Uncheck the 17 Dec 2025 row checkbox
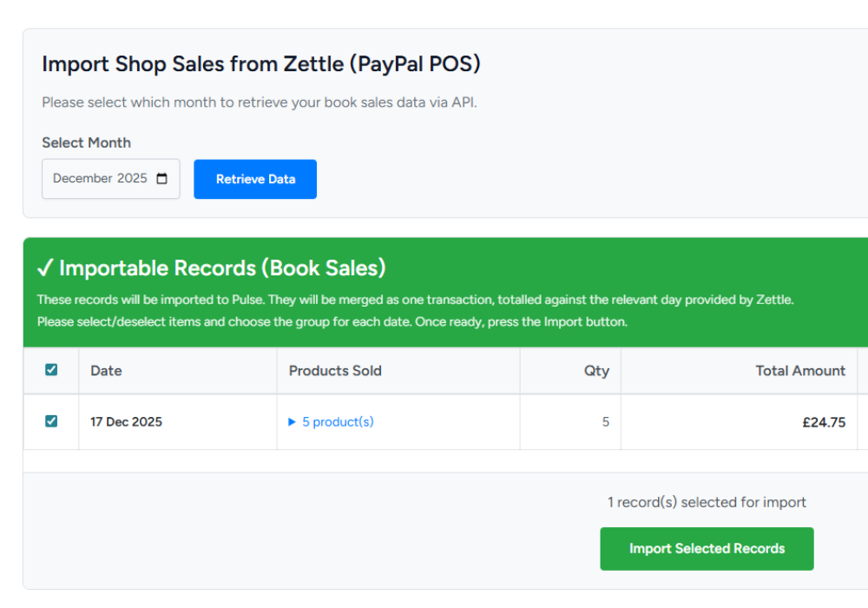This screenshot has width=868, height=608. [x=51, y=421]
